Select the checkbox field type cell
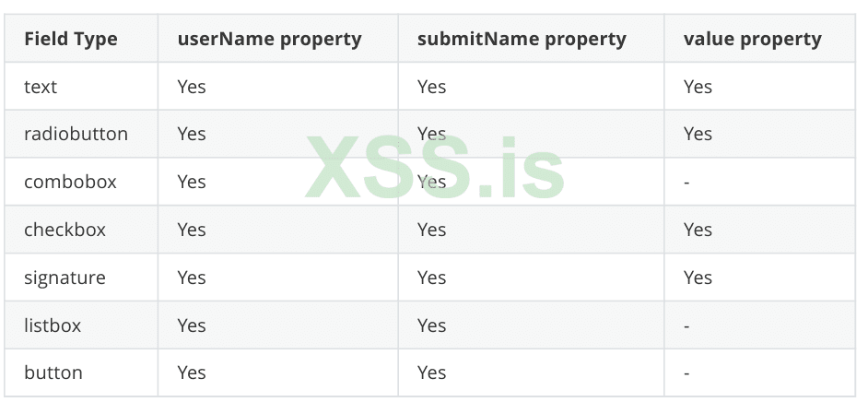This screenshot has height=402, width=868. 65,230
